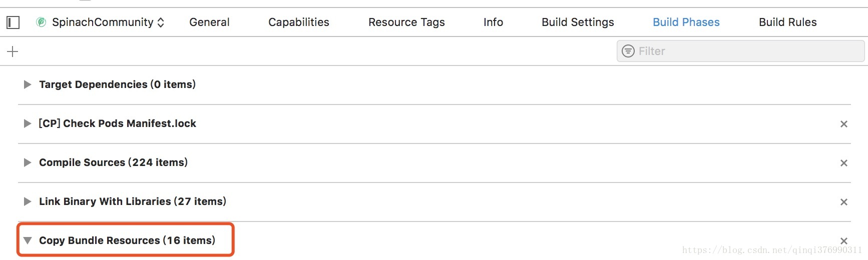Add a new build phase with plus icon
The width and height of the screenshot is (868, 260).
coord(13,51)
